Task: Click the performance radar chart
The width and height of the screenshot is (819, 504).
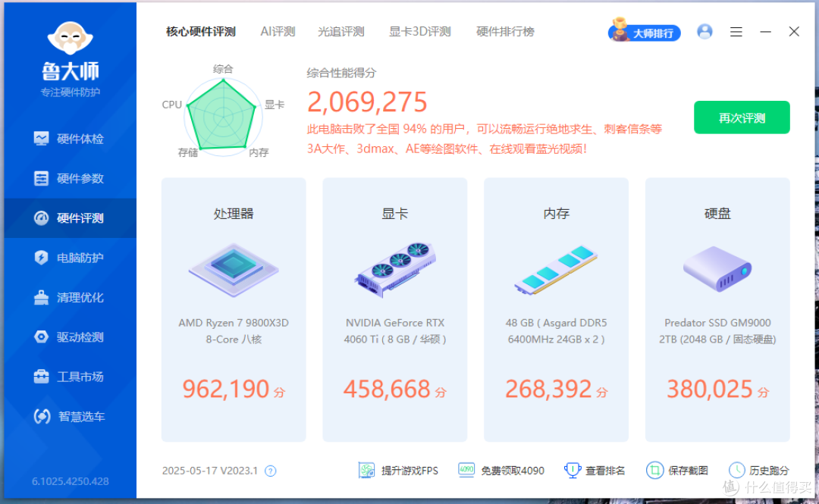Action: click(222, 116)
